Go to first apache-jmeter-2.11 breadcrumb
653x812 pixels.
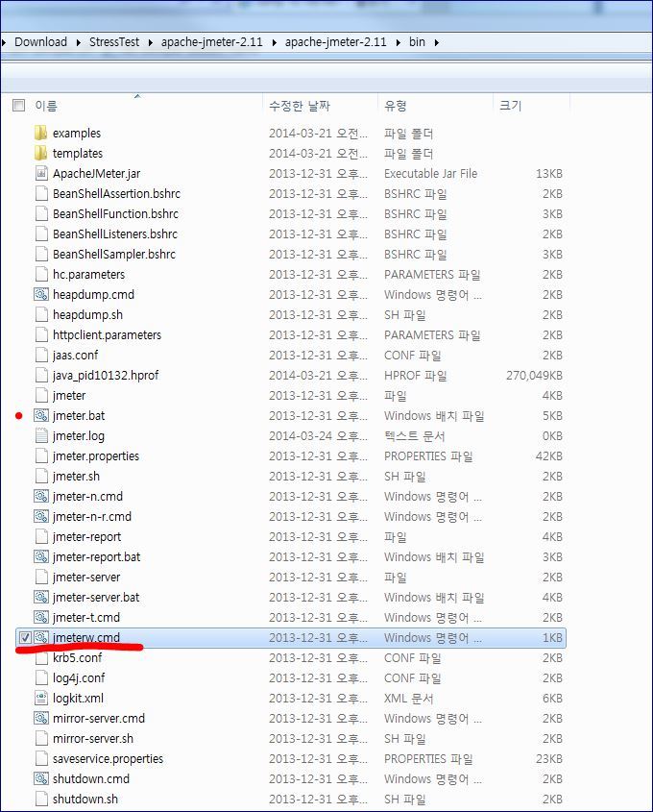[211, 42]
